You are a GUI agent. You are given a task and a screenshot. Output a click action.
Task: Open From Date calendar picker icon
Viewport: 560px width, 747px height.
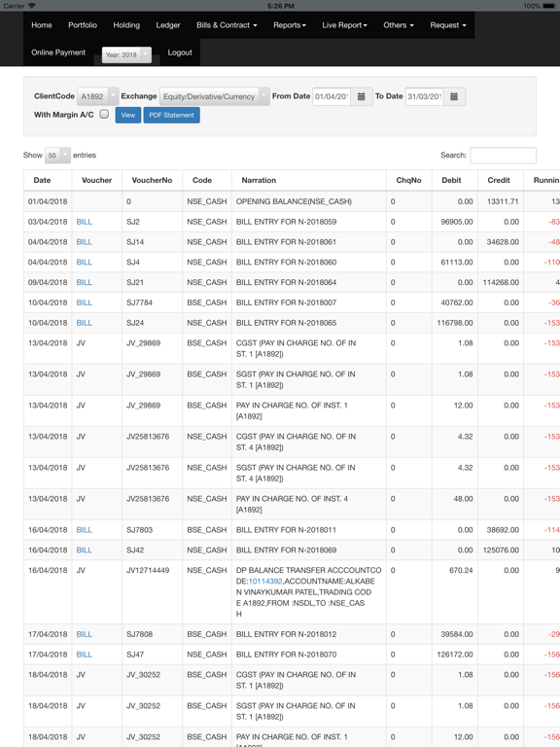click(362, 96)
